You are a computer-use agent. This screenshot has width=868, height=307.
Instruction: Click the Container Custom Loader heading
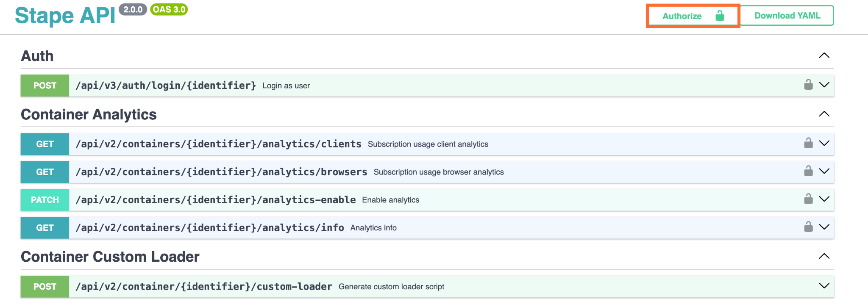[110, 257]
